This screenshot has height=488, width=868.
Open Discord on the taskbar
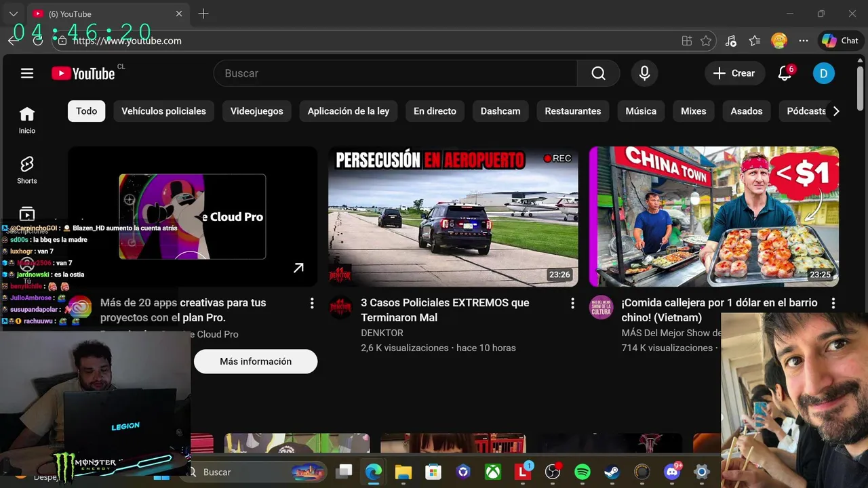[672, 472]
